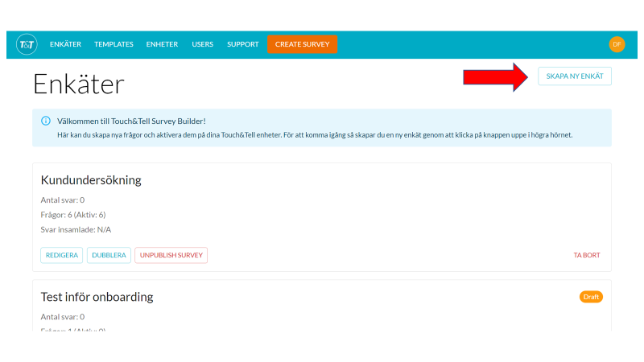Viewport: 644px width, 362px height.
Task: Click 'Välkommen till Touch&Tell Survey Builder!' text
Action: point(131,121)
